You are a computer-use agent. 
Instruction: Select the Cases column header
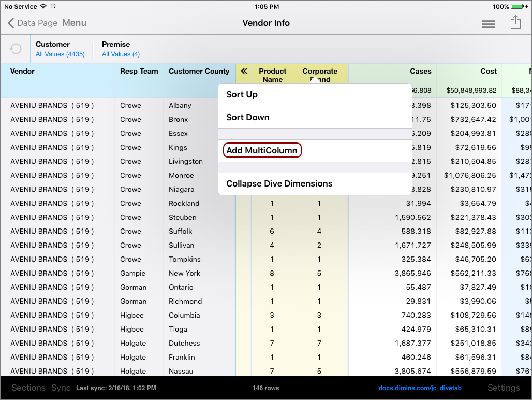[420, 72]
